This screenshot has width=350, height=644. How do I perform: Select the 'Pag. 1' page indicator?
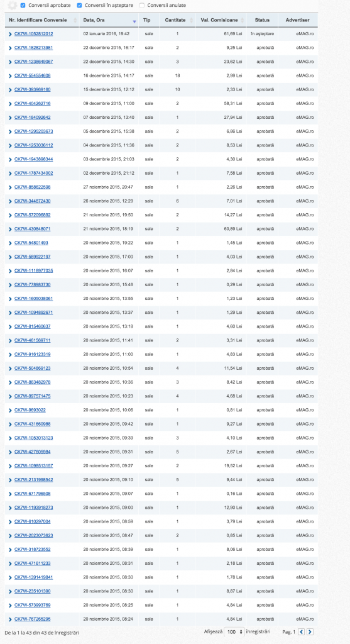click(x=289, y=631)
